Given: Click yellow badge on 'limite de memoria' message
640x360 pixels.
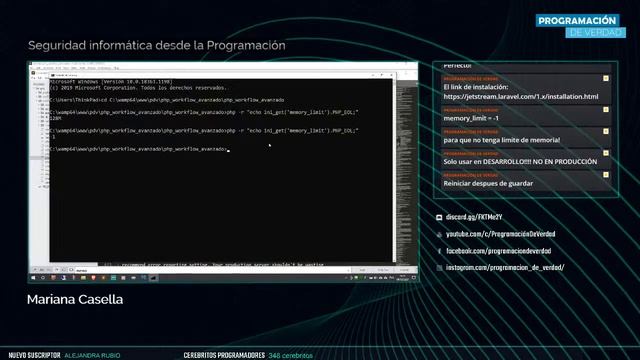Looking at the screenshot, I should tap(606, 131).
